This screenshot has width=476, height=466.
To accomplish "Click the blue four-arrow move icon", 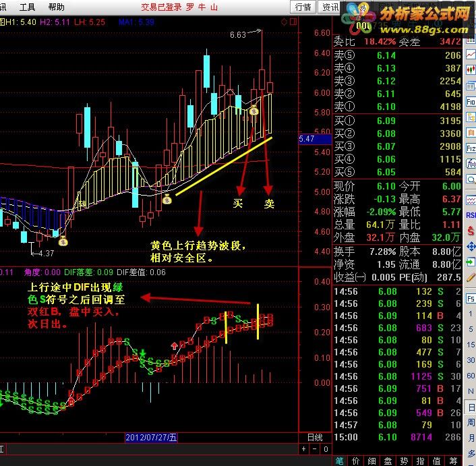I will click(471, 246).
